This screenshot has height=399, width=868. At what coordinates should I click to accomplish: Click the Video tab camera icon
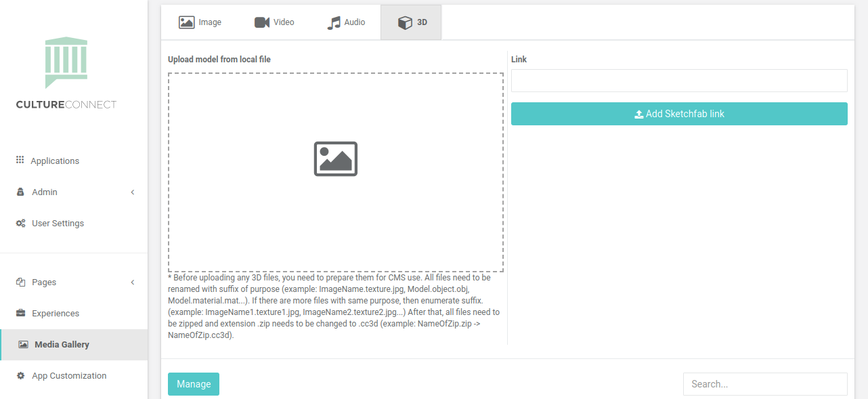pyautogui.click(x=262, y=22)
